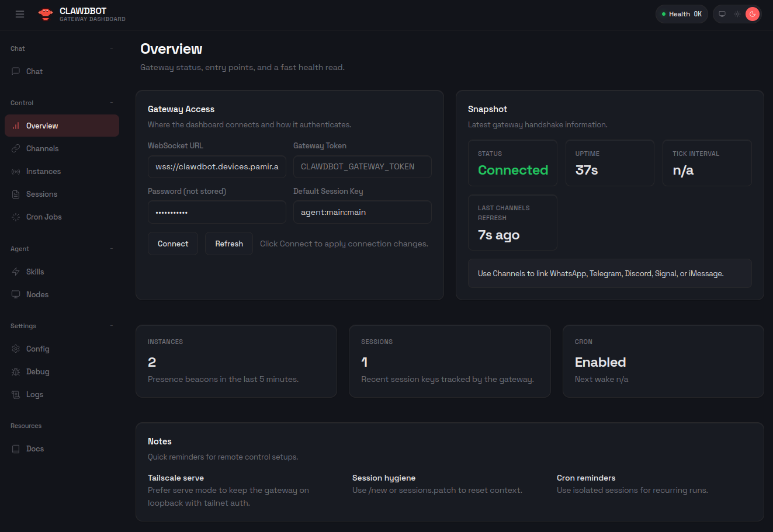Collapse the Settings sidebar section
773x532 pixels.
[112, 326]
